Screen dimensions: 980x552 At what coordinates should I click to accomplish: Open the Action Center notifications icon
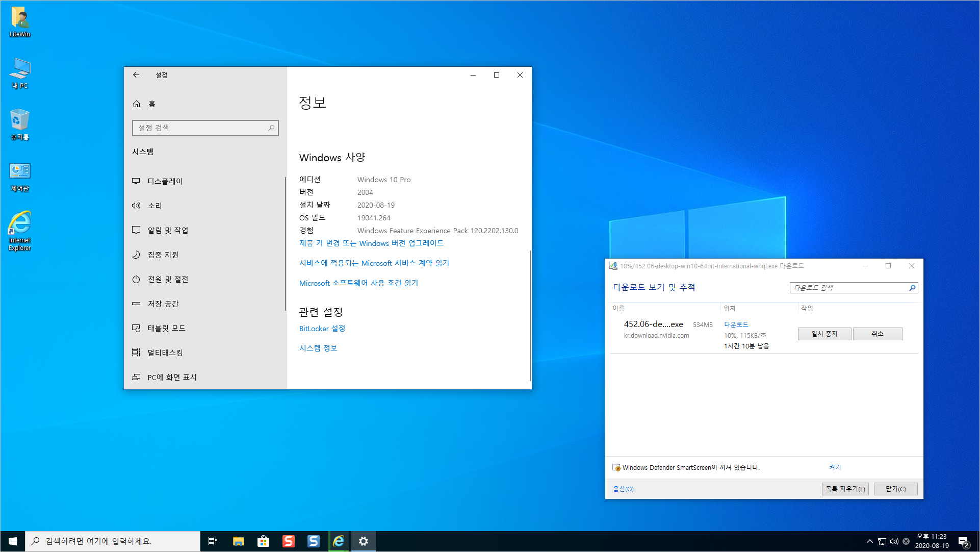pos(964,542)
